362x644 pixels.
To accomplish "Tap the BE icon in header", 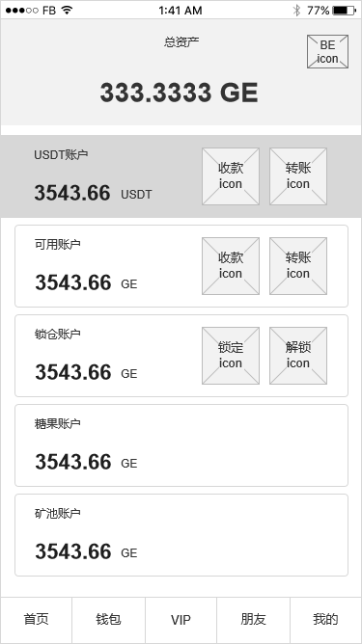I will pyautogui.click(x=327, y=51).
